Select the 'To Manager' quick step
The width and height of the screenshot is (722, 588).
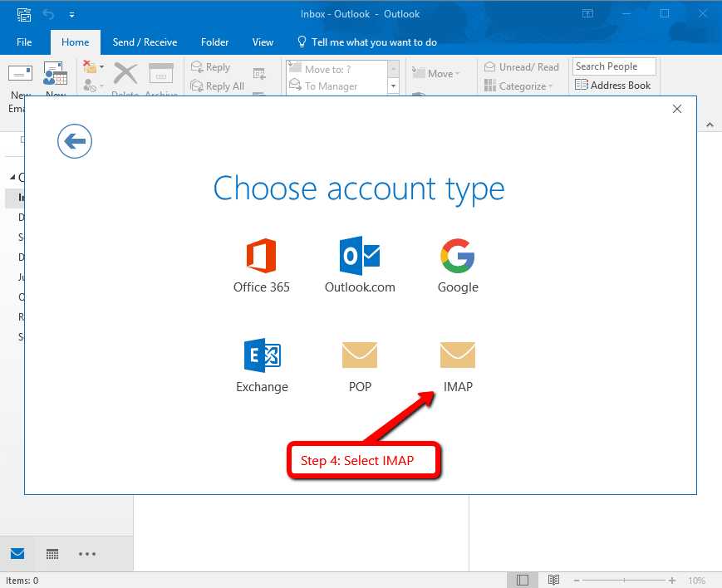336,86
